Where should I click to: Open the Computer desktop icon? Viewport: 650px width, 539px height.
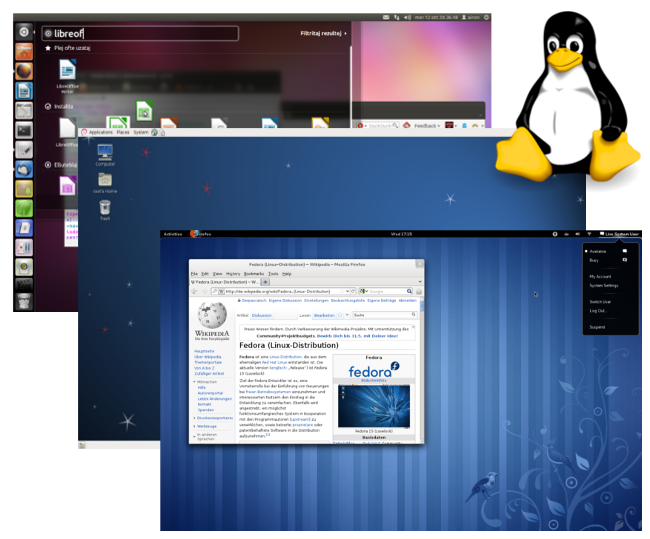tap(105, 154)
